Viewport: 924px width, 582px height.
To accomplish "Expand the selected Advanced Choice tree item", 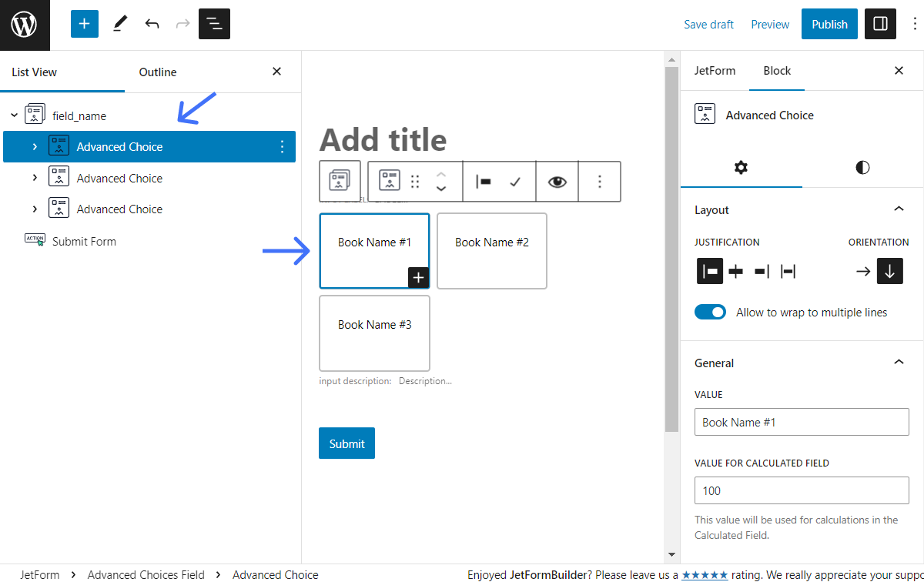I will pyautogui.click(x=33, y=145).
